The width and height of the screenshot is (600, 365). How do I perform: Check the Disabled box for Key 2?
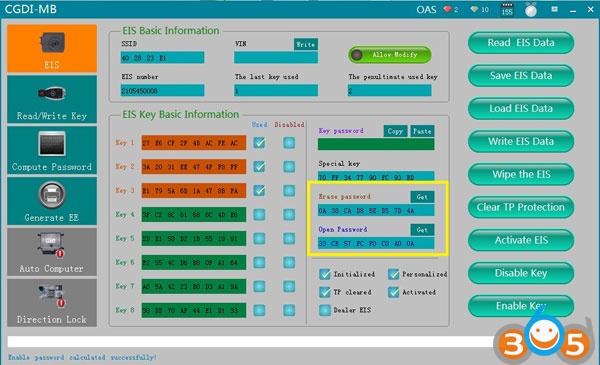(x=289, y=167)
